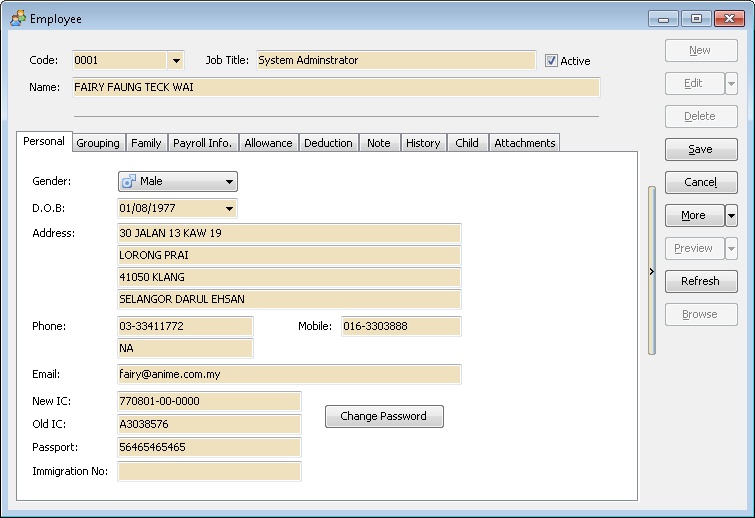Viewport: 755px width, 518px height.
Task: Click the Delete button
Action: click(701, 117)
